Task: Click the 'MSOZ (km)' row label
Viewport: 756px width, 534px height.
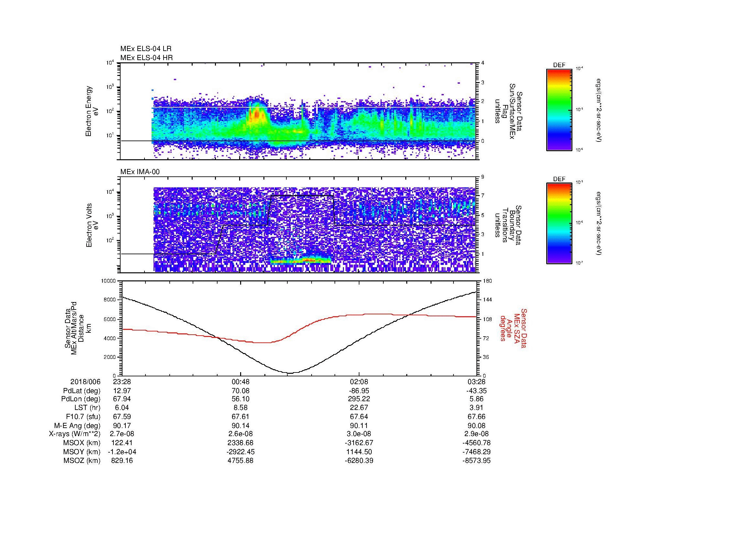Action: (82, 461)
